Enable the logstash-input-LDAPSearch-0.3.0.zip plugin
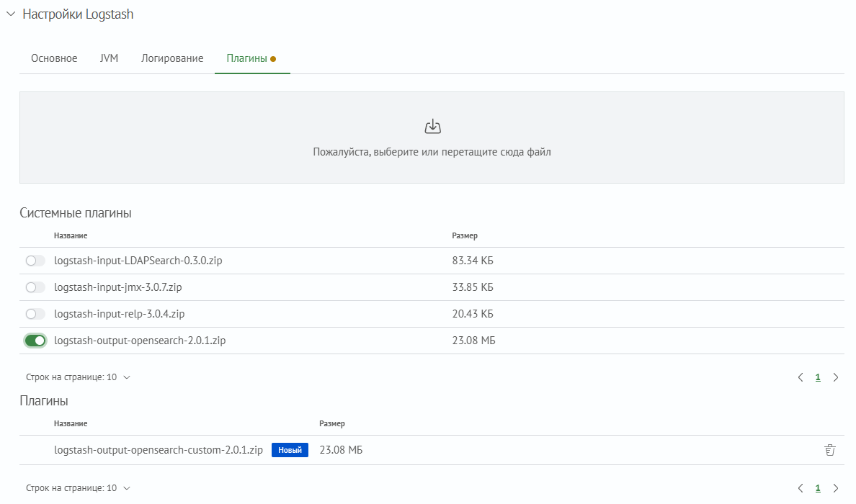The height and width of the screenshot is (504, 856). (x=35, y=260)
